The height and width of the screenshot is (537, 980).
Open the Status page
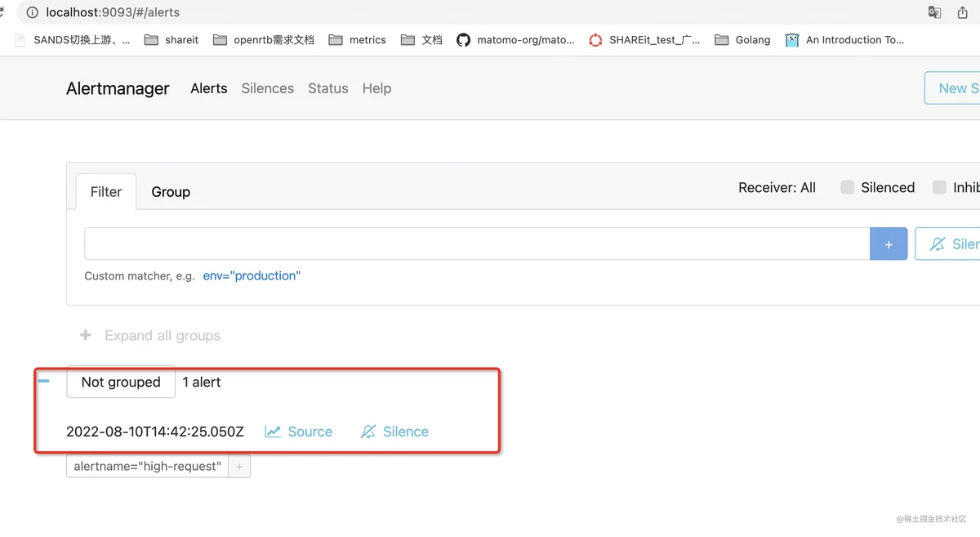328,88
